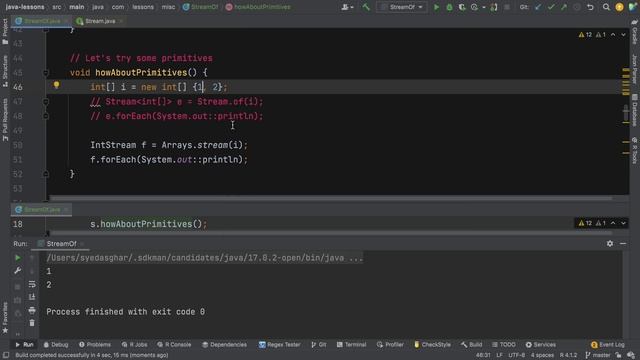Click the Git Push arrow icon
Viewport: 640px width, 360px height.
(564, 7)
